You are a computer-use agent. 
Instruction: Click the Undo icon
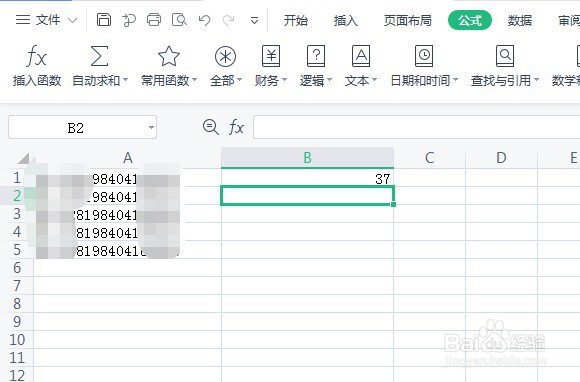[205, 20]
